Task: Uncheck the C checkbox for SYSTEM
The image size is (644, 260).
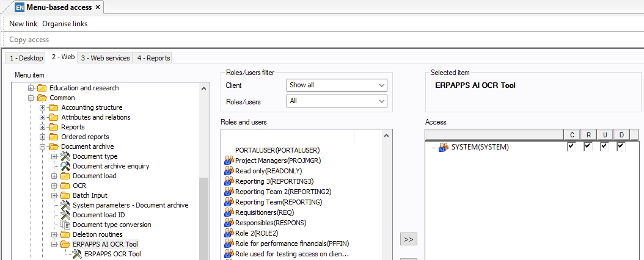Action: (571, 146)
